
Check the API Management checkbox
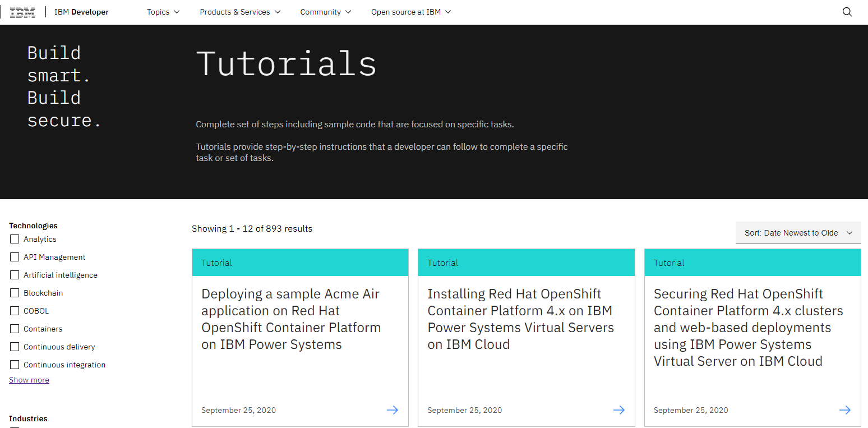pos(15,257)
